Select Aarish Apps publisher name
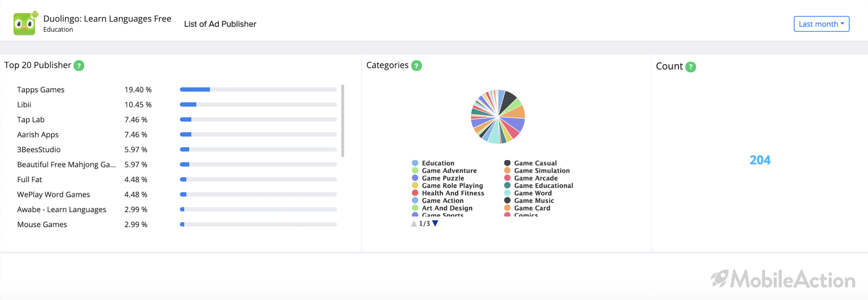The width and height of the screenshot is (868, 300). tap(38, 134)
